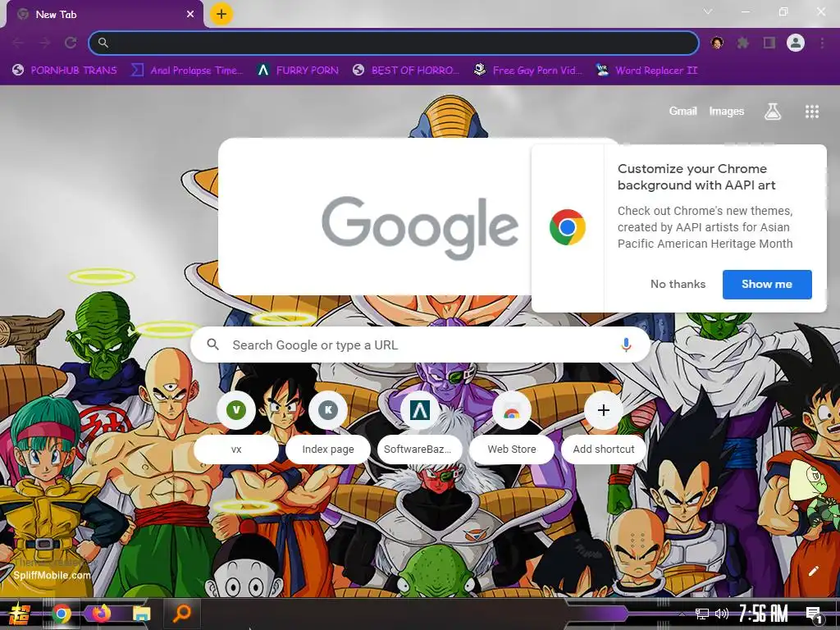Click the Show me button
840x630 pixels.
(767, 285)
